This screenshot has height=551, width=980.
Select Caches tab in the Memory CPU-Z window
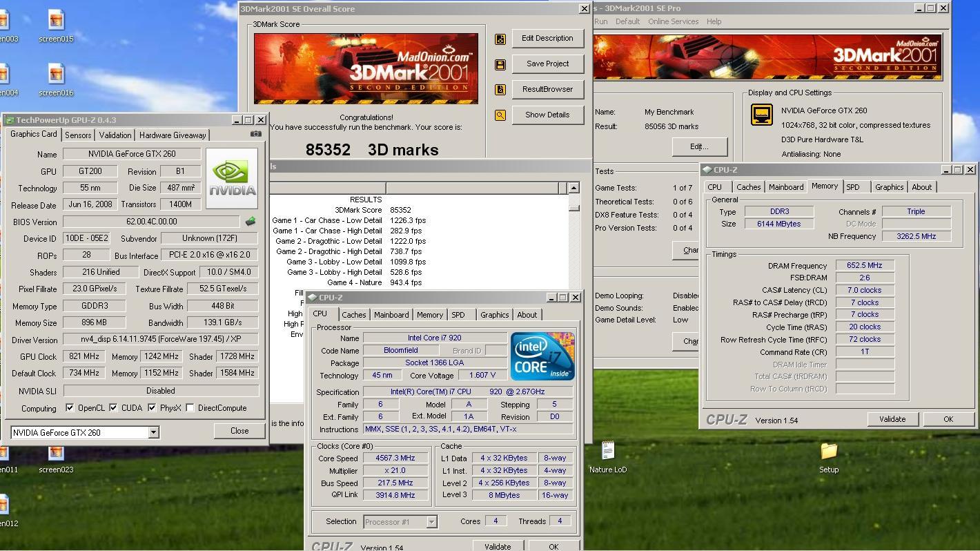point(749,187)
